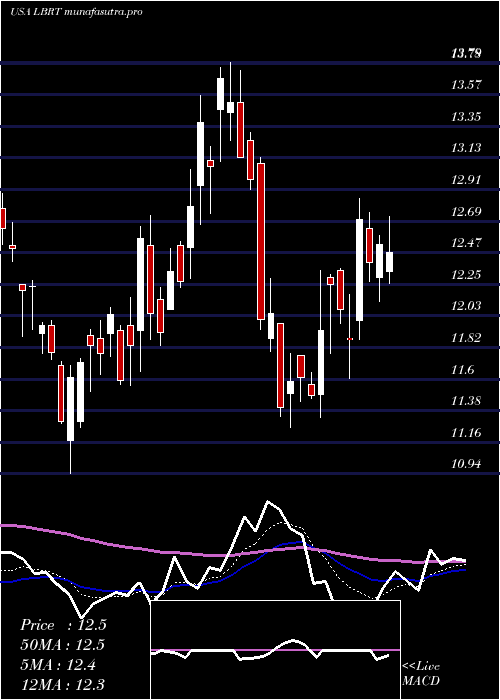The height and width of the screenshot is (700, 500).
Task: Click the 12.25 price axis label
Action: pos(466,275)
